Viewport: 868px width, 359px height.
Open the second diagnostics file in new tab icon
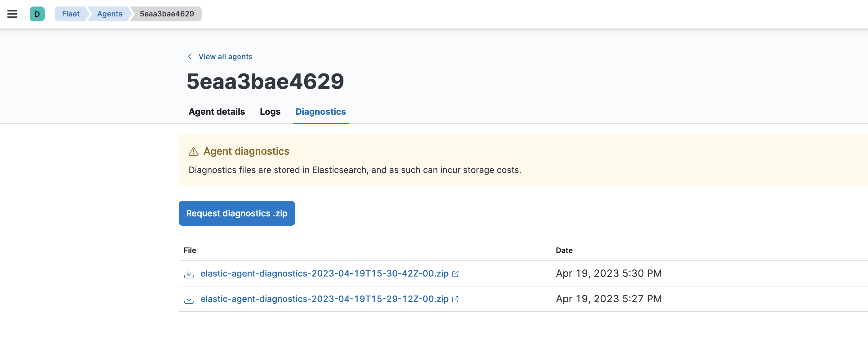click(x=456, y=299)
